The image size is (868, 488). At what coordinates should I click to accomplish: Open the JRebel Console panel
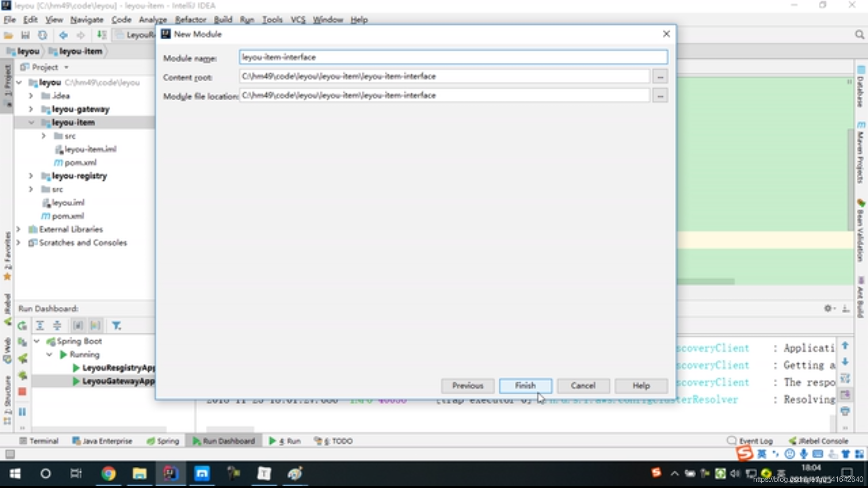coord(818,441)
